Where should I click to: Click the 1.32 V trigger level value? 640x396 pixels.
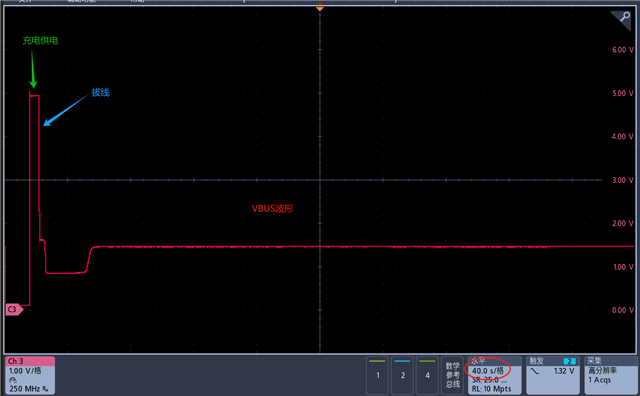click(564, 371)
